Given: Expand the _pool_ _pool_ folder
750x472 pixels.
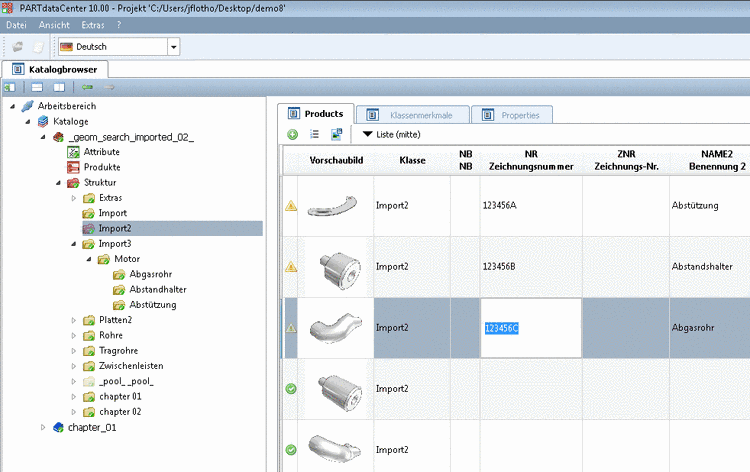Looking at the screenshot, I should point(74,382).
